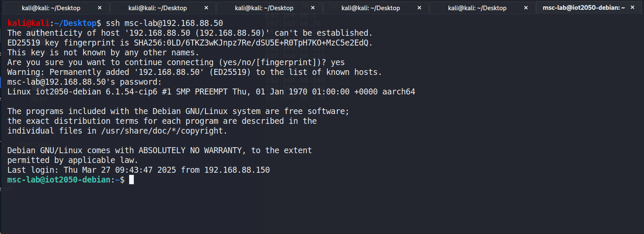Close the fifth kali@kali tab with its X
The image size is (644, 234).
[526, 8]
